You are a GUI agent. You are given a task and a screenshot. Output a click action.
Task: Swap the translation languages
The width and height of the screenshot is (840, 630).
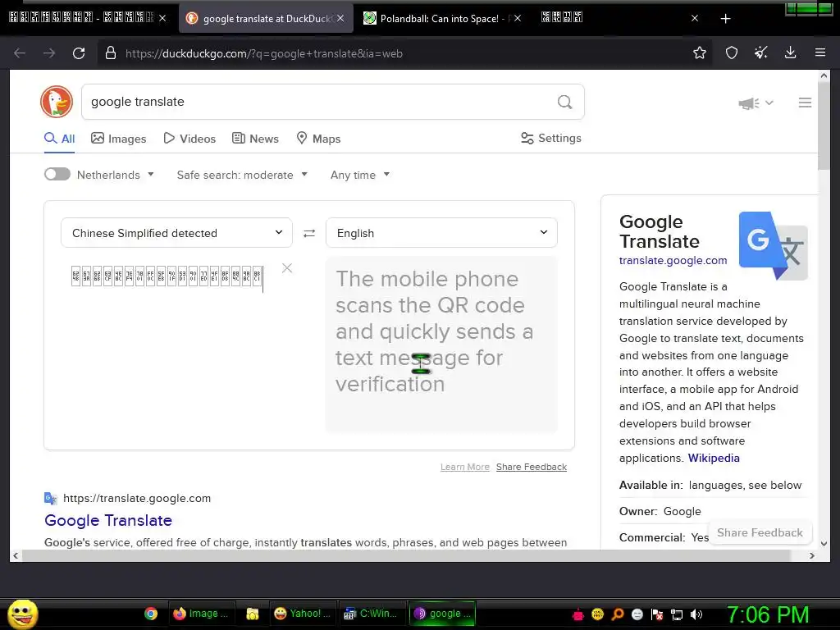pos(309,233)
